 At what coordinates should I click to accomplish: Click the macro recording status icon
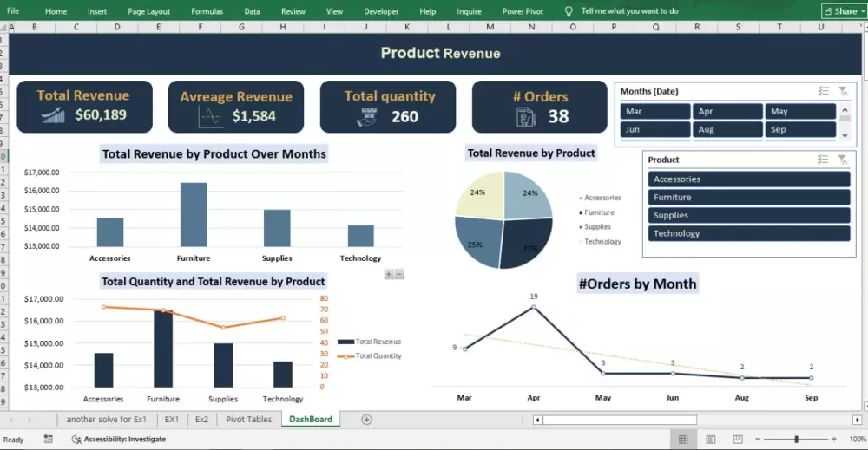[48, 439]
